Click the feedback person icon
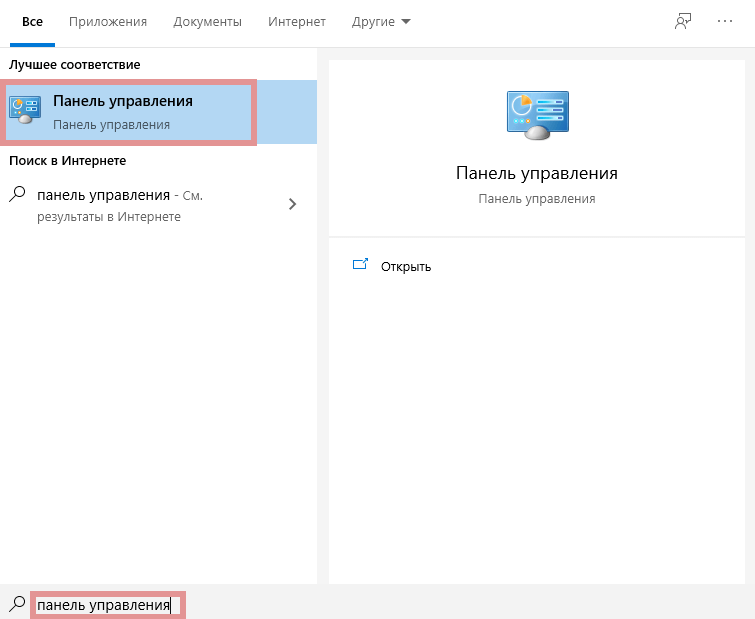 683,22
